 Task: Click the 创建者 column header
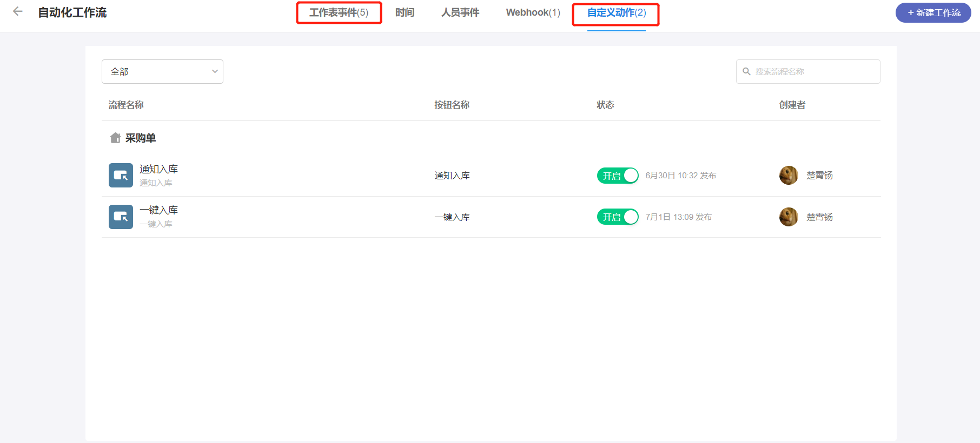(792, 105)
